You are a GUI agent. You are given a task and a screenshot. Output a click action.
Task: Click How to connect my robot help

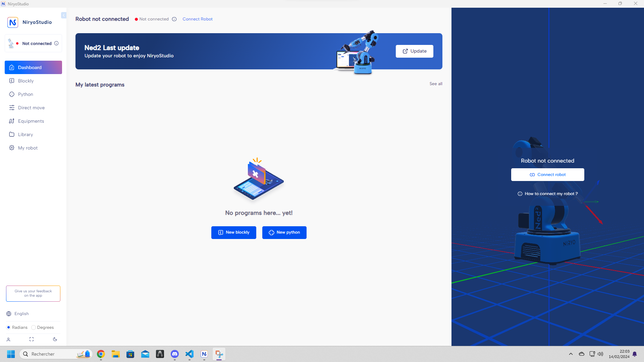click(x=547, y=194)
